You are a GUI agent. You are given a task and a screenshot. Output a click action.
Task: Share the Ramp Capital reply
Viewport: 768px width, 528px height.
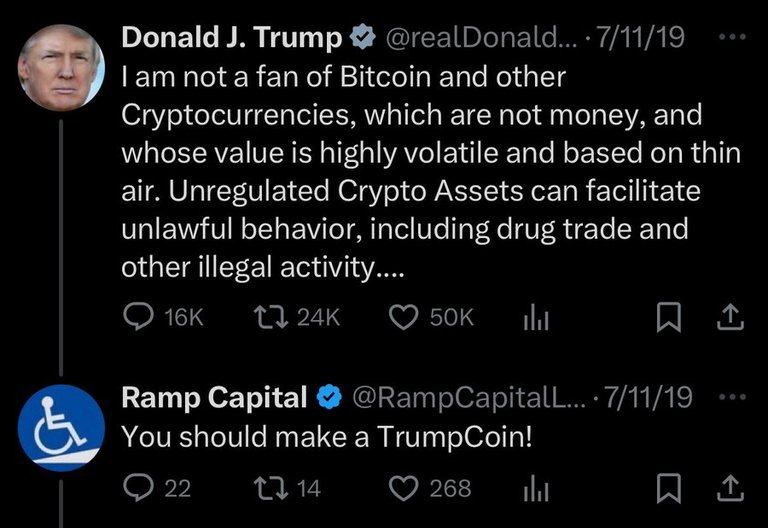point(730,488)
